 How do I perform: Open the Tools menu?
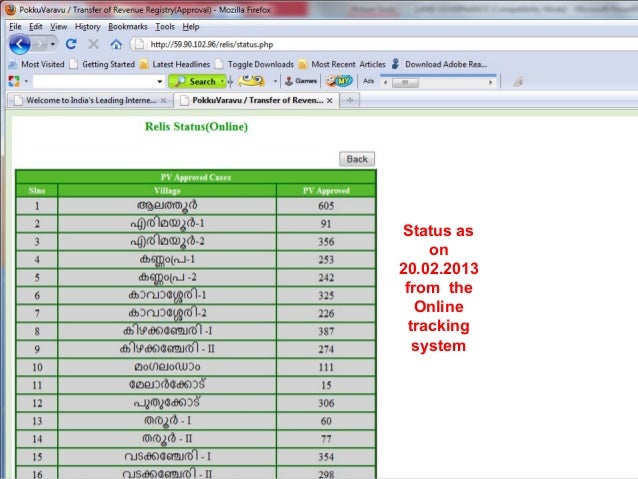coord(165,27)
